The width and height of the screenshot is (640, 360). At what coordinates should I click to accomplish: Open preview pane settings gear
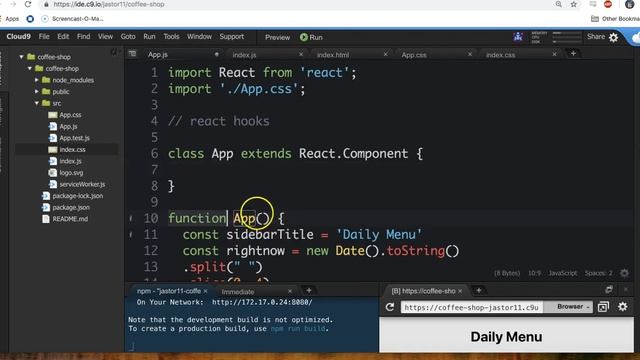[622, 306]
